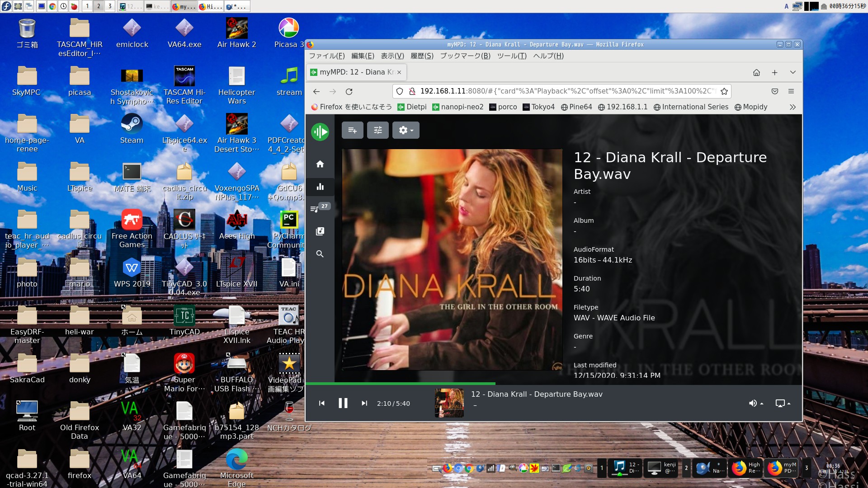Open playback options sliders button
The width and height of the screenshot is (868, 488).
[x=378, y=130]
